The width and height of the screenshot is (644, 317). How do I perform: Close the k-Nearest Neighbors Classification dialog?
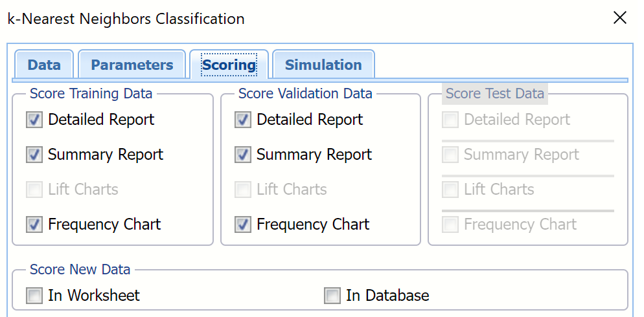620,18
